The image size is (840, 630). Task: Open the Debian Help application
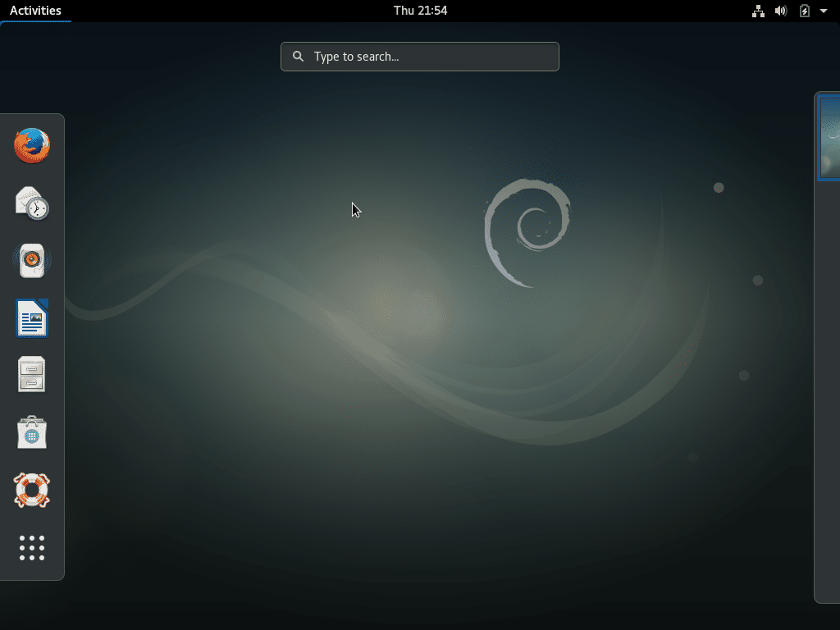31,491
